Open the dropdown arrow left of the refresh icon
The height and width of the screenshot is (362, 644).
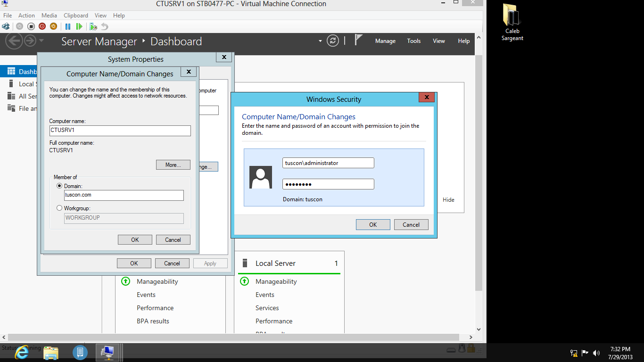[320, 41]
